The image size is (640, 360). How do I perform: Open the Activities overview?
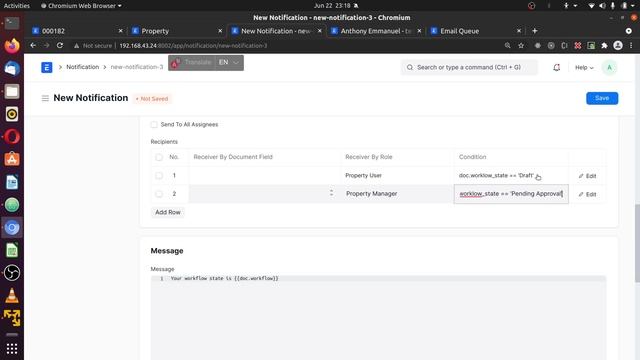click(17, 6)
